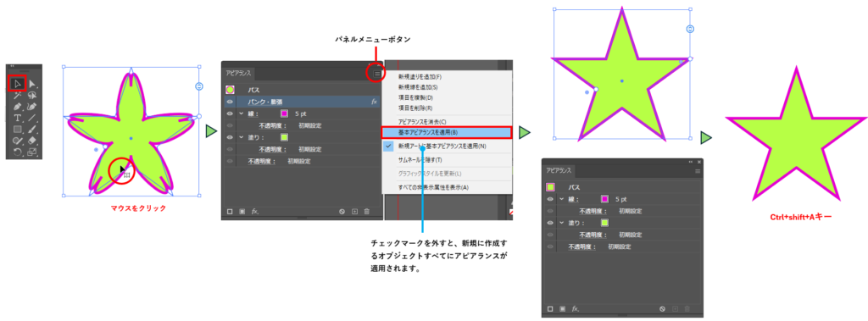The height and width of the screenshot is (321, 868).
Task: Hide the パンク・膨張 effect with eye icon
Action: click(229, 102)
